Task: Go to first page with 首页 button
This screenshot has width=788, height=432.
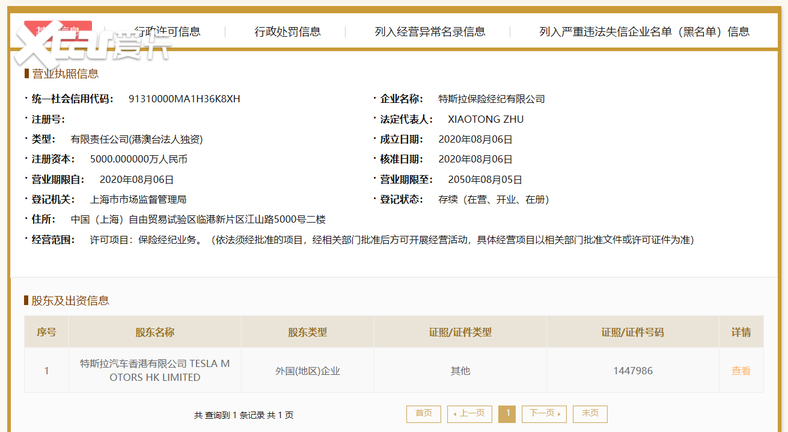Action: click(423, 413)
